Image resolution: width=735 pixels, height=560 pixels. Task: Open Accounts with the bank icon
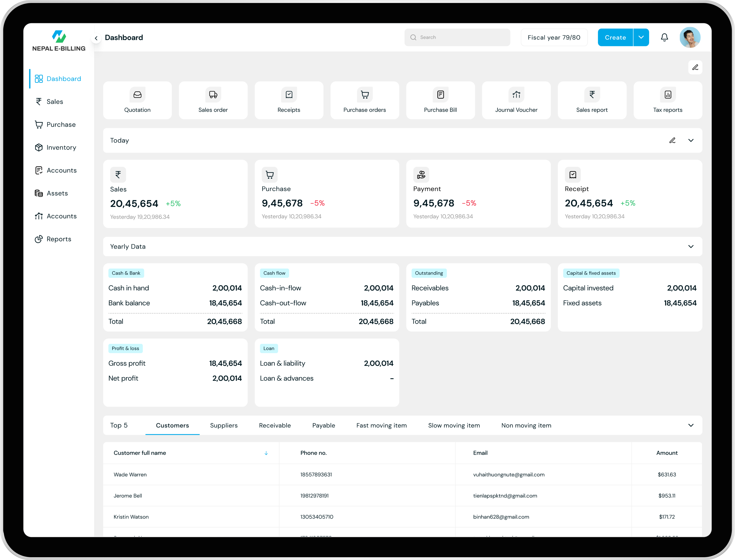[56, 216]
